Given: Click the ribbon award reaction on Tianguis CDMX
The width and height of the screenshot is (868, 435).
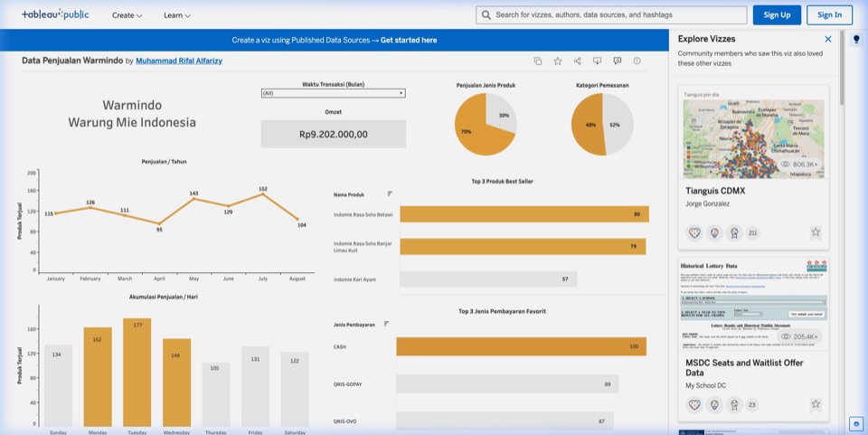Looking at the screenshot, I should point(734,233).
